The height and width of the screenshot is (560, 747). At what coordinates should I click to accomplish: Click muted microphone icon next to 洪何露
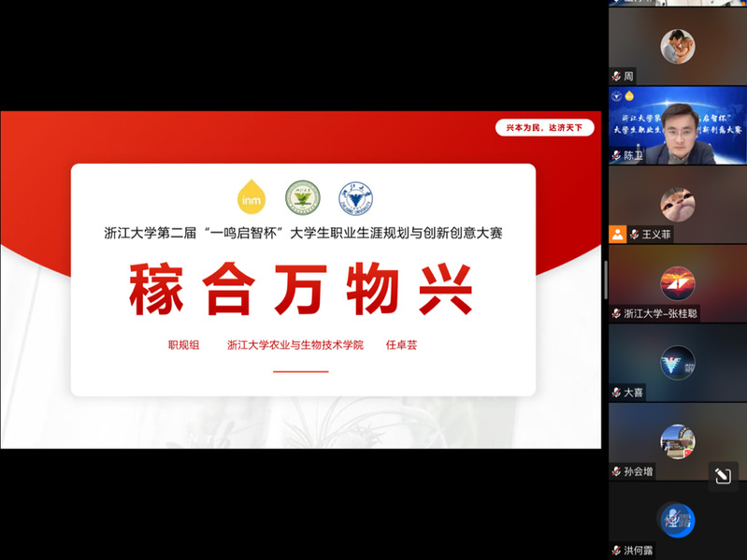coord(616,551)
